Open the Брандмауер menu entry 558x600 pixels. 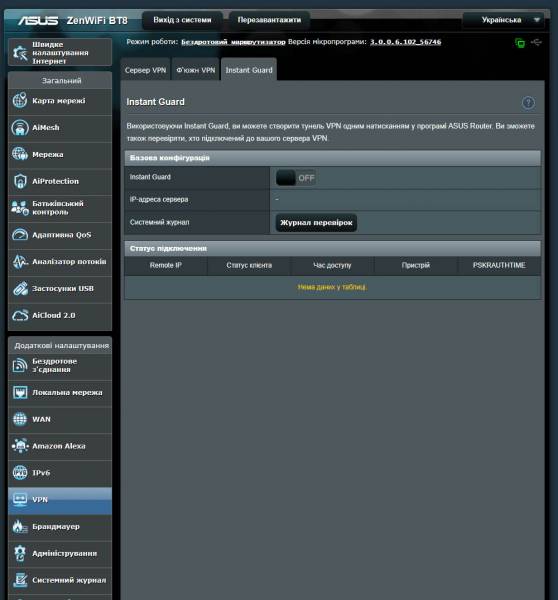point(60,527)
